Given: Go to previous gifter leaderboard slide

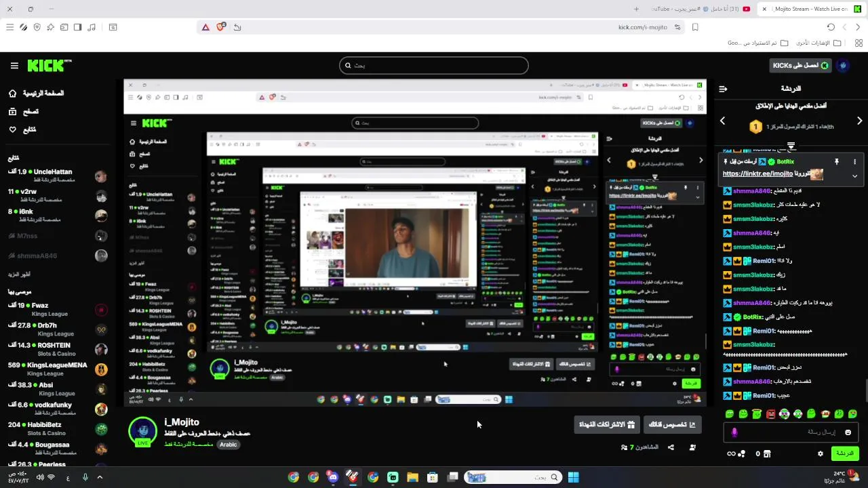Looking at the screenshot, I should click(723, 121).
